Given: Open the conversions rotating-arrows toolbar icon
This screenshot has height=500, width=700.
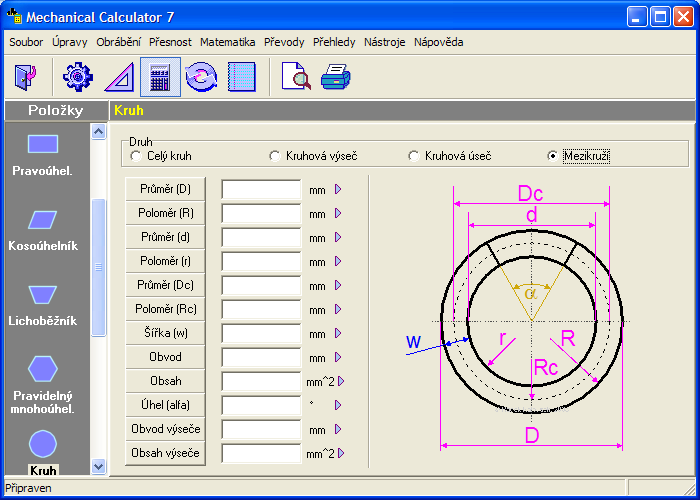Looking at the screenshot, I should [x=201, y=77].
